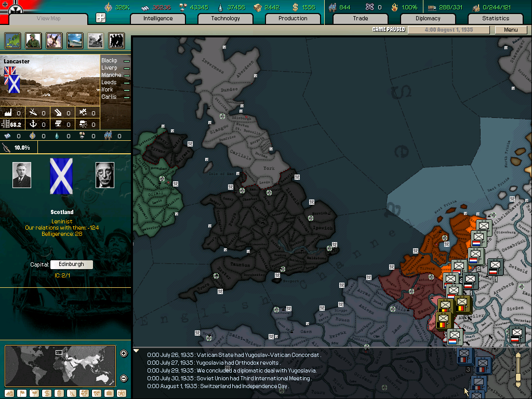Select the briefcase map mode button
This screenshot has width=532, height=399.
click(109, 393)
